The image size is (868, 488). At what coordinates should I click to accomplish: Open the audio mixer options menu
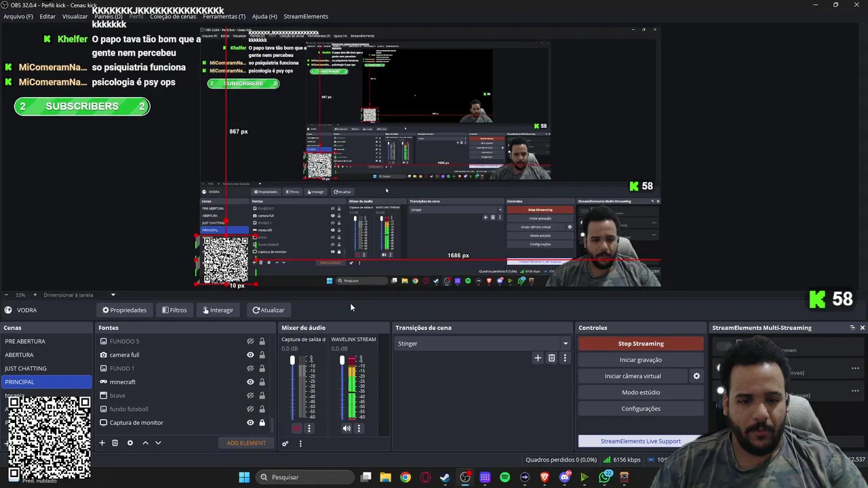point(300,444)
